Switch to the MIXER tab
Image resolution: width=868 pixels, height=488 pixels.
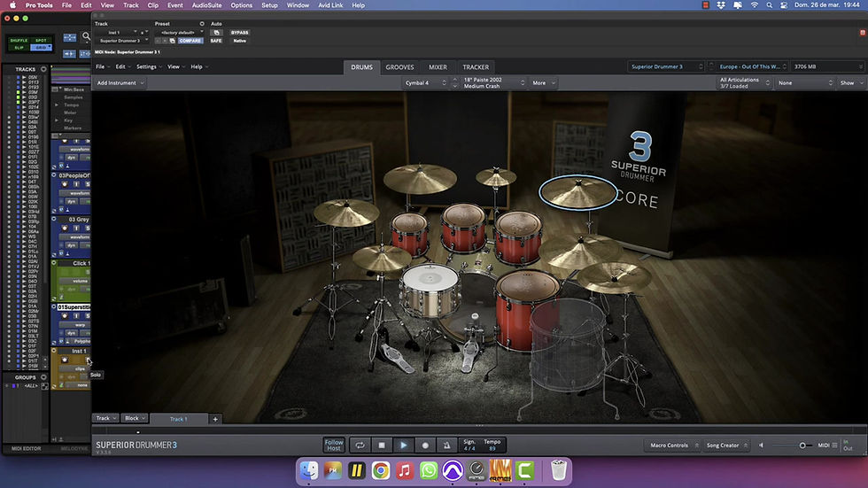click(438, 67)
